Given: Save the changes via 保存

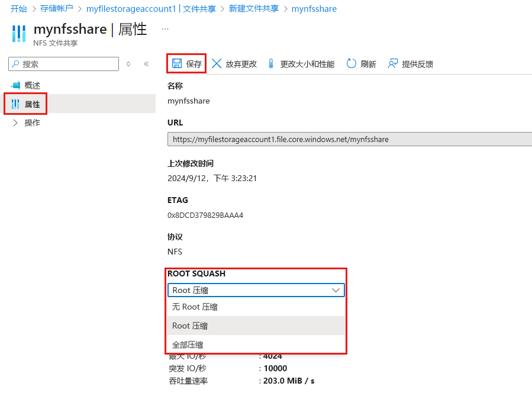Looking at the screenshot, I should click(x=186, y=63).
